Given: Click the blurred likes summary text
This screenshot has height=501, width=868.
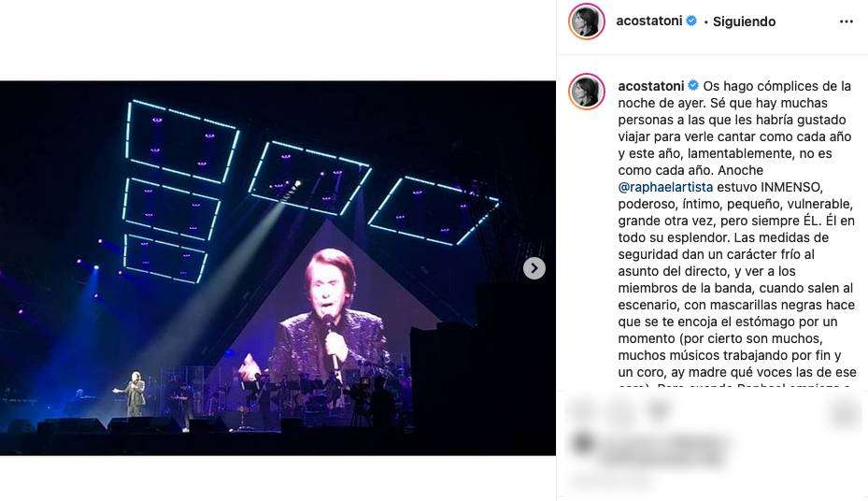Looking at the screenshot, I should point(663,450).
